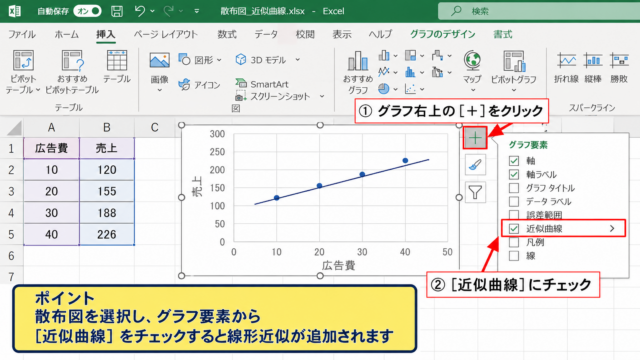This screenshot has width=640, height=360.
Task: Check 誤差範囲 (Error Bars) checkbox
Action: click(514, 215)
